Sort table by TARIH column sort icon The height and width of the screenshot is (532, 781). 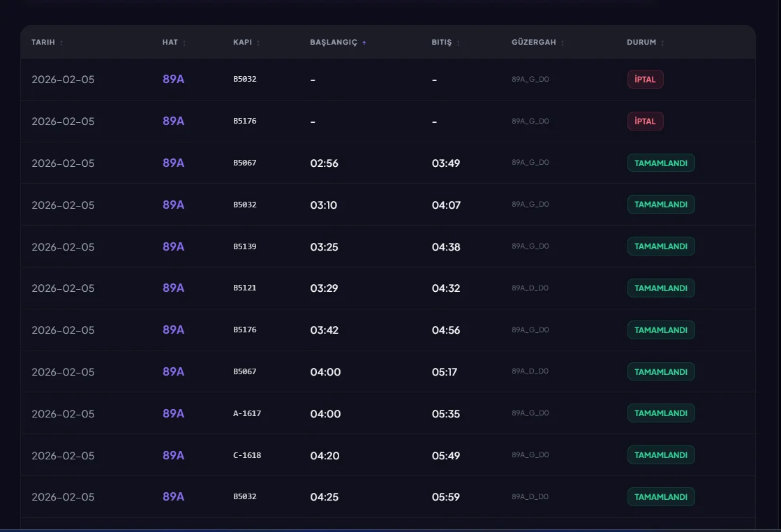pos(61,43)
